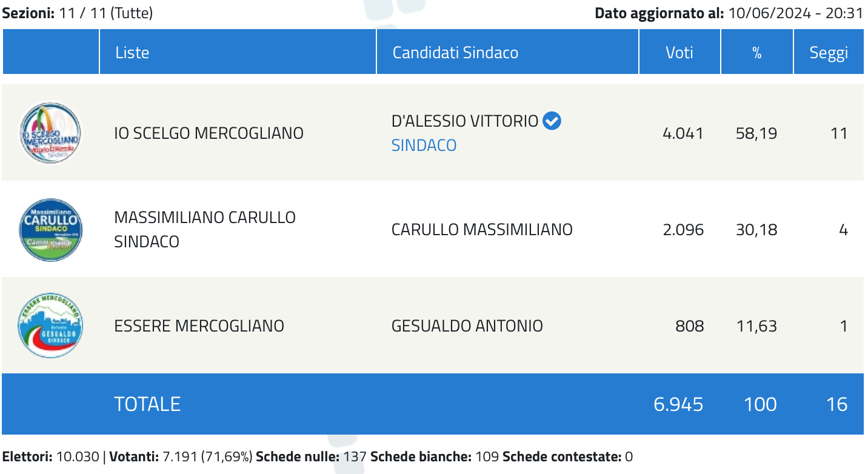
Task: Click the Dato aggiornato al timestamp
Action: pyautogui.click(x=729, y=13)
